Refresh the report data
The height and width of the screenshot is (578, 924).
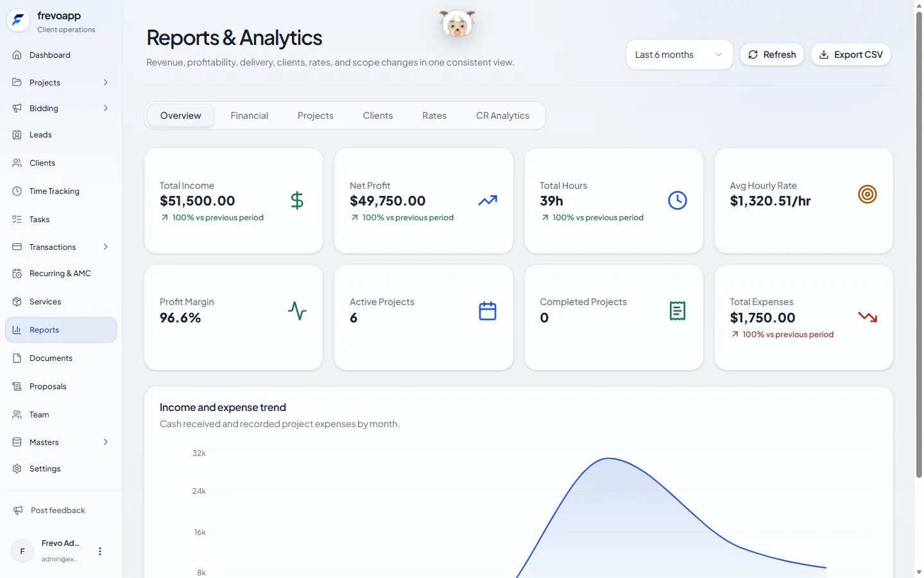click(772, 55)
